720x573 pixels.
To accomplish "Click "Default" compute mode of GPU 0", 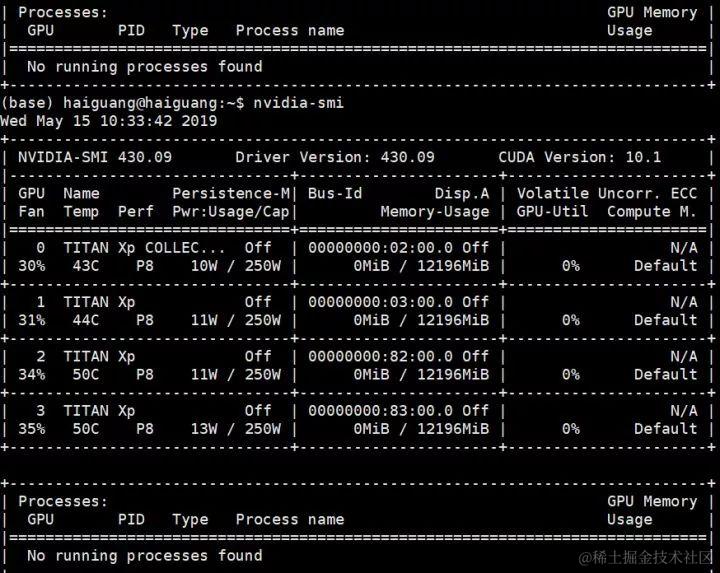I will [666, 266].
